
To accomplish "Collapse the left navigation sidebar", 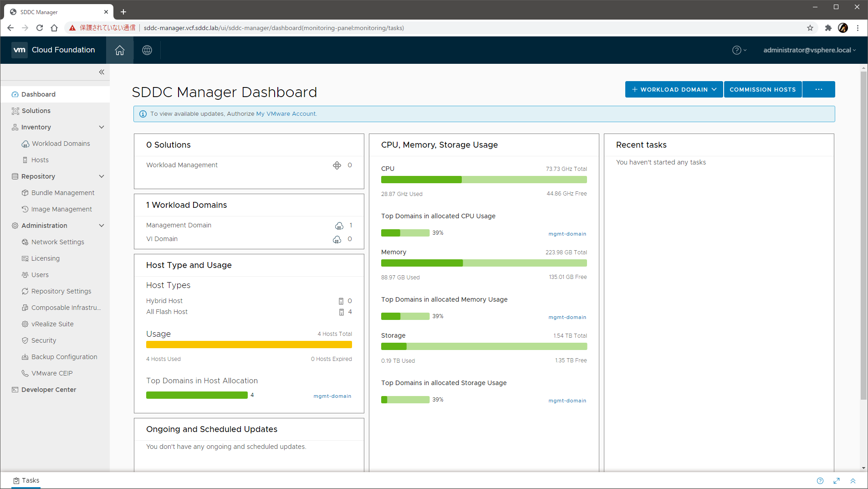I will click(x=102, y=72).
